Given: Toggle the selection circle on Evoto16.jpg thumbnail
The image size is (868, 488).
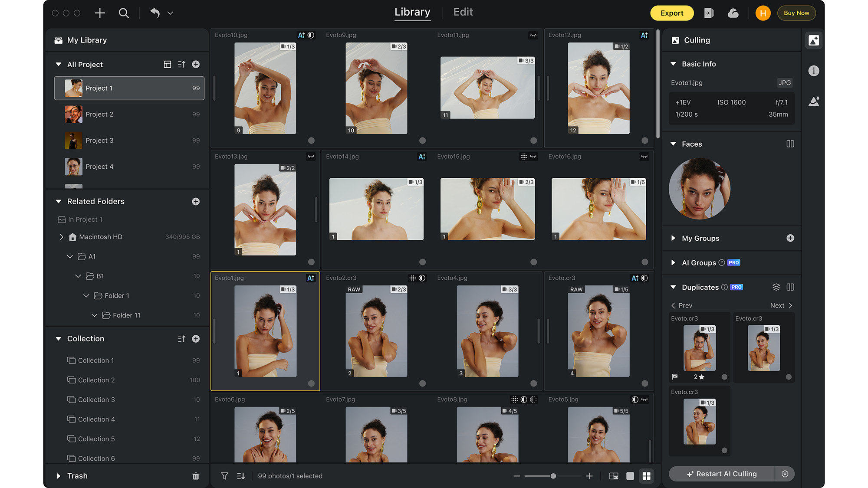Looking at the screenshot, I should tap(644, 262).
